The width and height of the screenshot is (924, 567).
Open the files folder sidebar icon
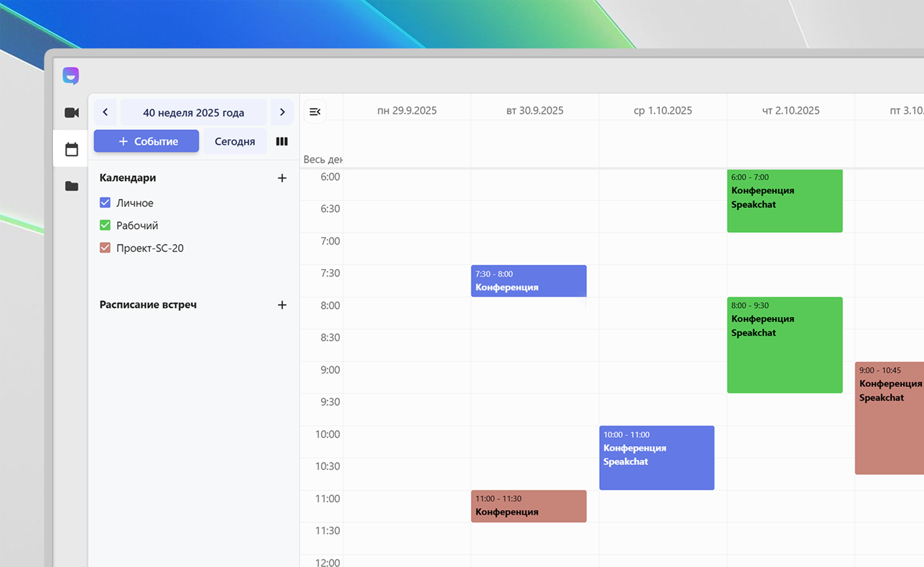click(x=71, y=186)
